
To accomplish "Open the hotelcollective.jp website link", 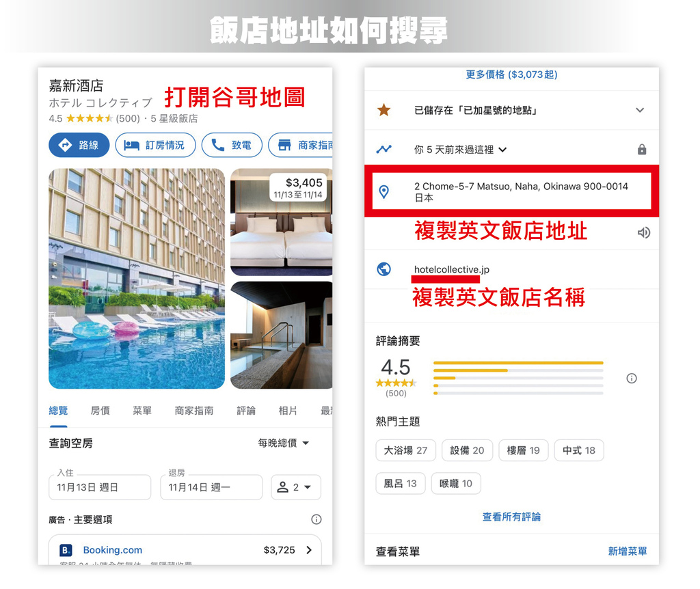I will tap(451, 269).
